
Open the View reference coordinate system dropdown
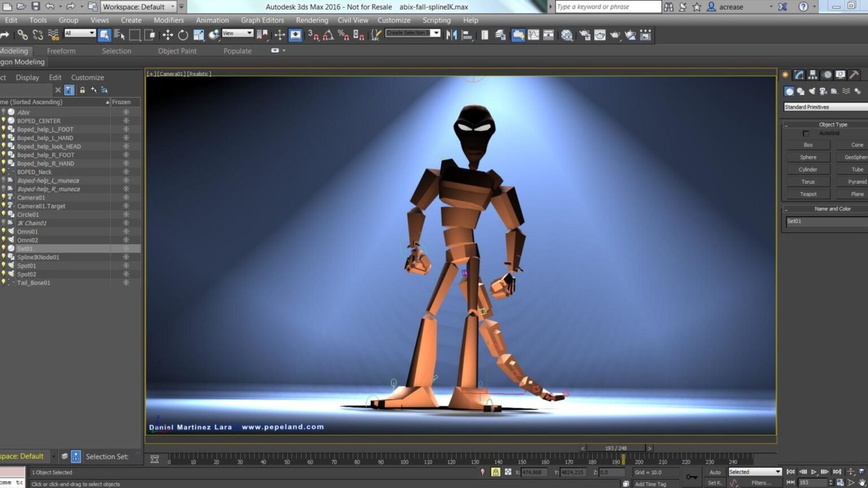click(237, 33)
